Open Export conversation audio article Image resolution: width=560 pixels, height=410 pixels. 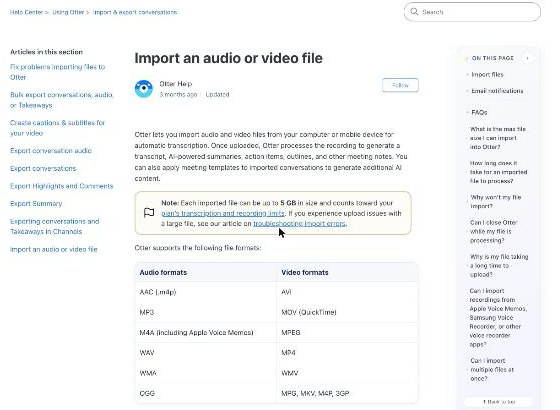coord(51,151)
